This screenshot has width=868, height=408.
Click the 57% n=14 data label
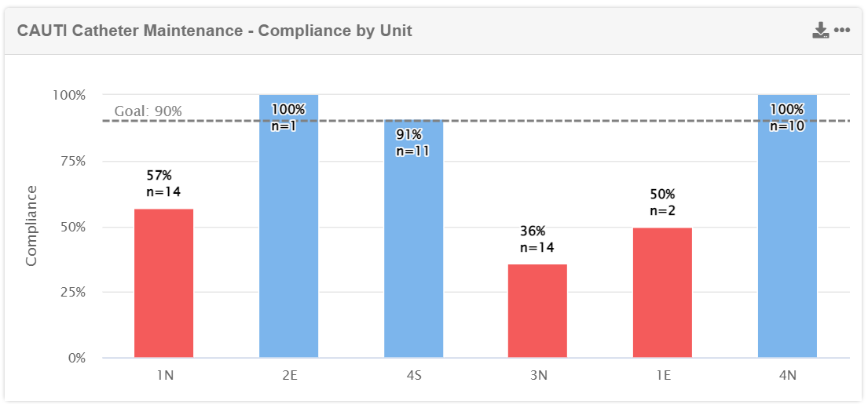click(163, 183)
